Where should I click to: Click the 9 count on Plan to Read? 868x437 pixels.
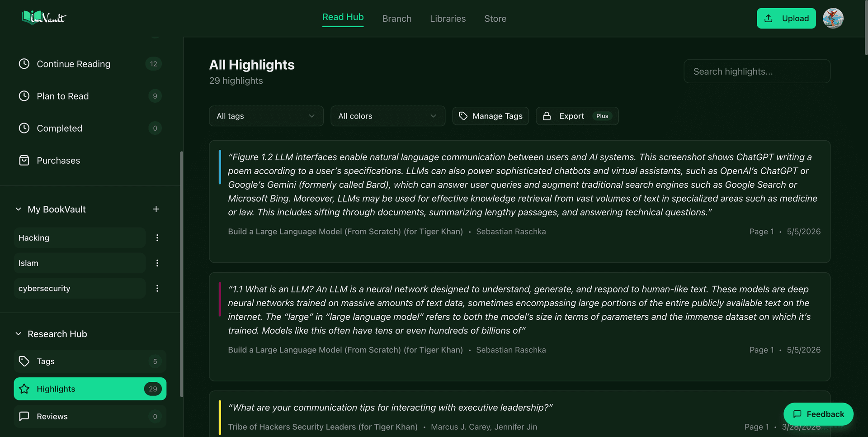pos(155,96)
